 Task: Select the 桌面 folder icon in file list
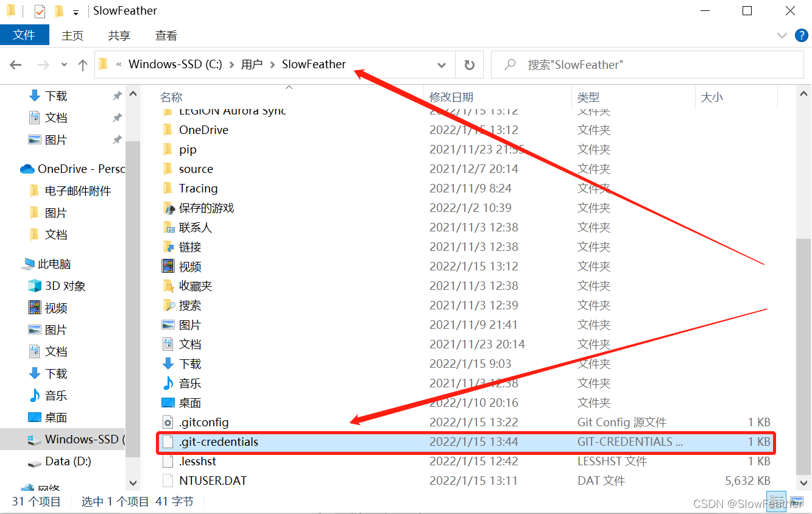pyautogui.click(x=168, y=403)
